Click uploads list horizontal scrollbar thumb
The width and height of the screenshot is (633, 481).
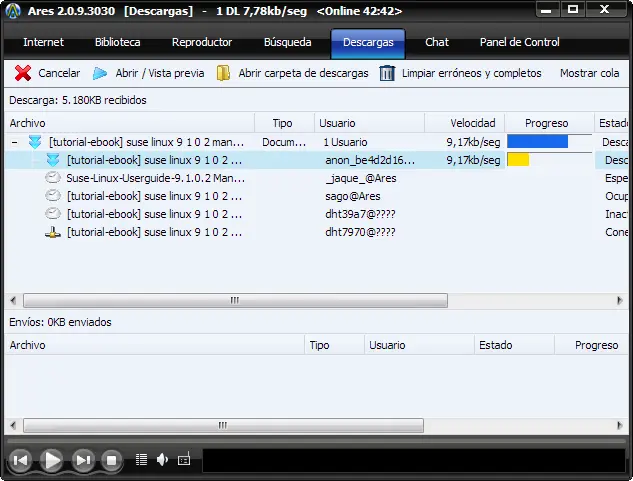(x=223, y=425)
